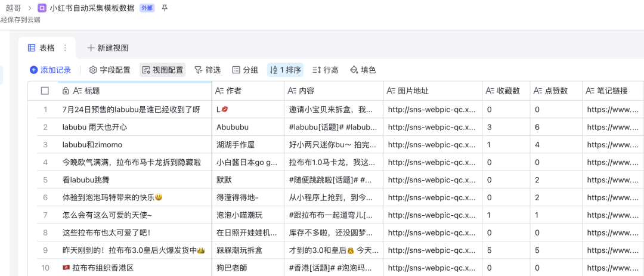Screen dimensions: 644x276
Task: Select the 点赞数 column header
Action: [556, 91]
